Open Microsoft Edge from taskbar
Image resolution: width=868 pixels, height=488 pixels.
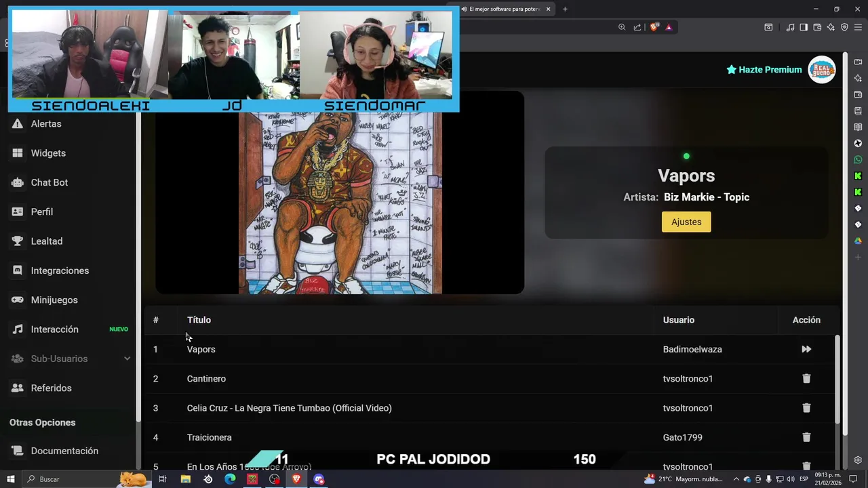(x=230, y=479)
